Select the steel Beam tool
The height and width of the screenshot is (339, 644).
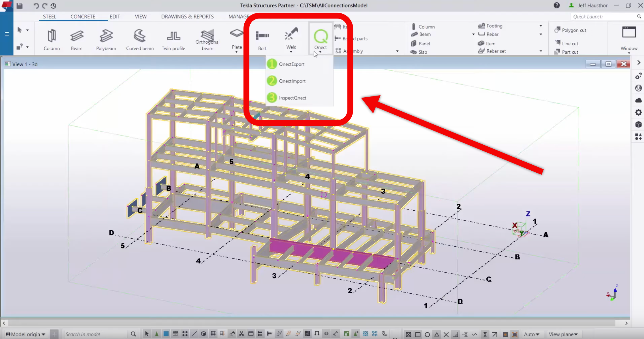(77, 39)
